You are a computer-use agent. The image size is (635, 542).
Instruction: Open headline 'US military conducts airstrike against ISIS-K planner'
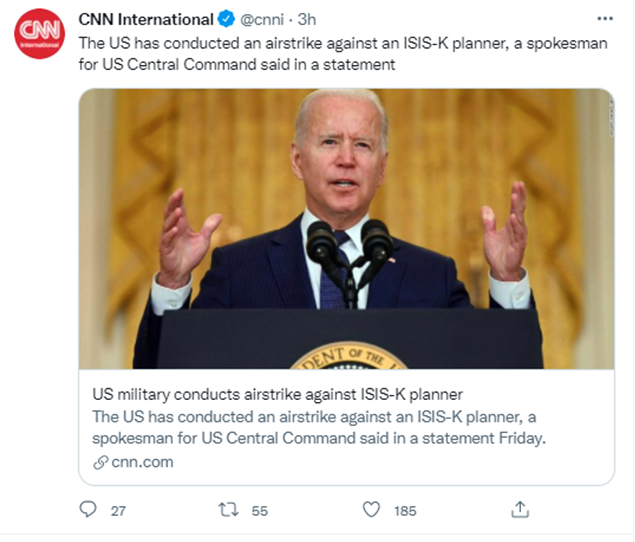coord(277,394)
